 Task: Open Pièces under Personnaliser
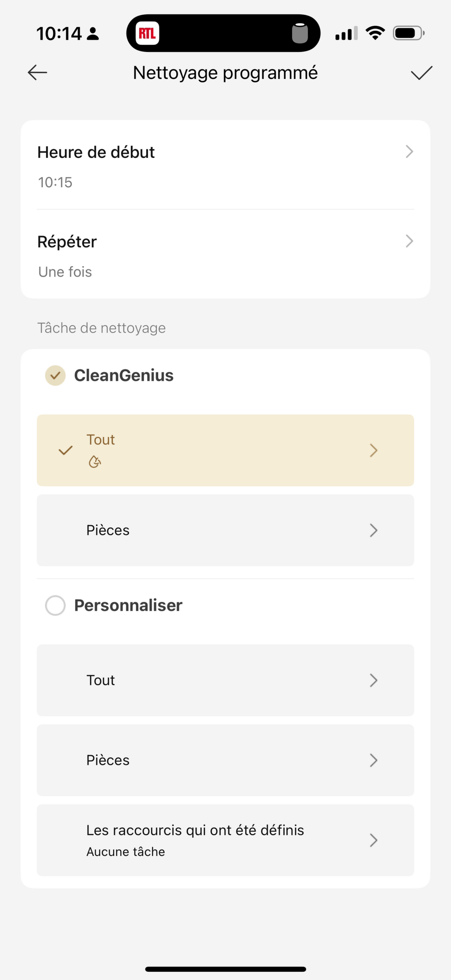point(225,760)
